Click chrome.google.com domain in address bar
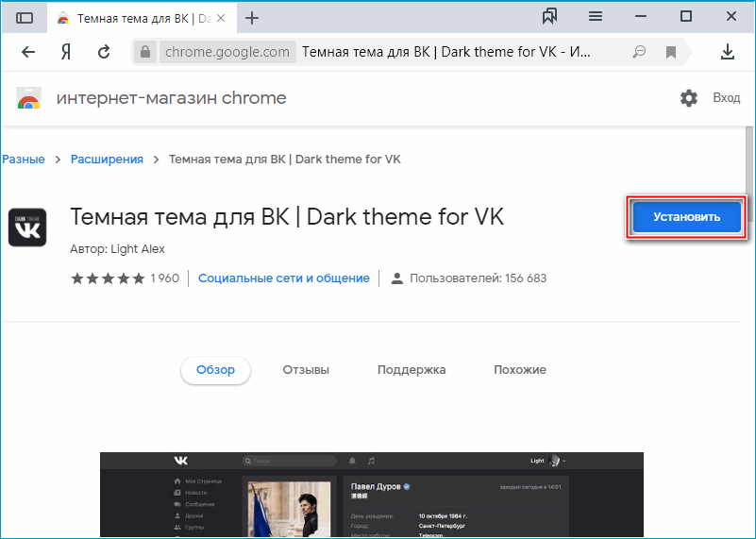 (x=227, y=52)
